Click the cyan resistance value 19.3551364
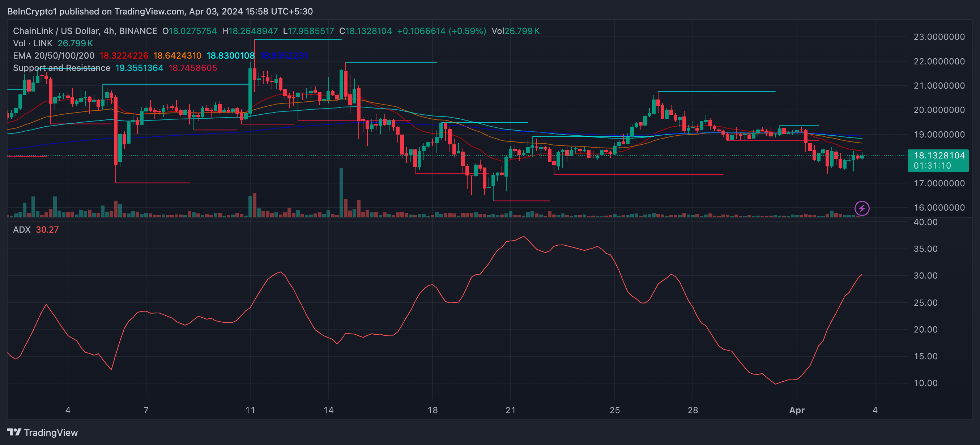 [x=139, y=68]
